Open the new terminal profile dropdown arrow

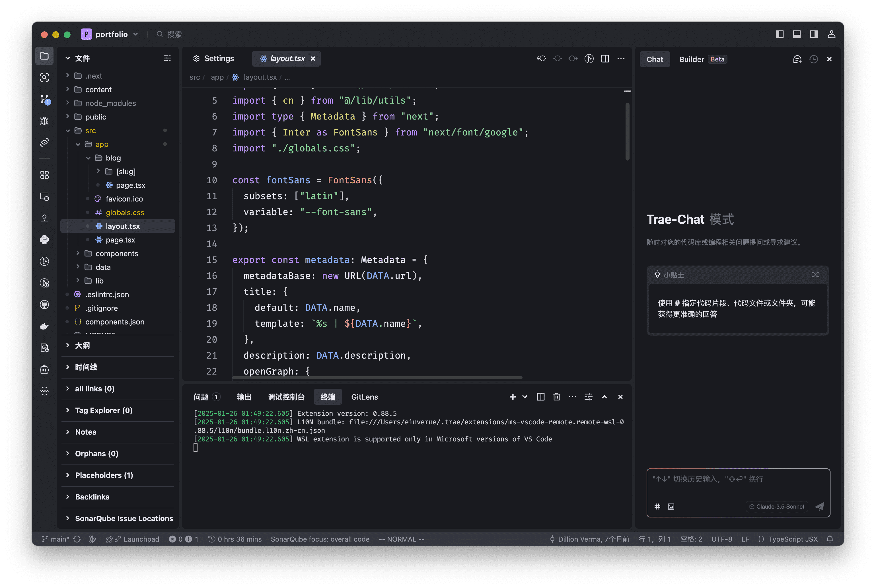click(525, 397)
